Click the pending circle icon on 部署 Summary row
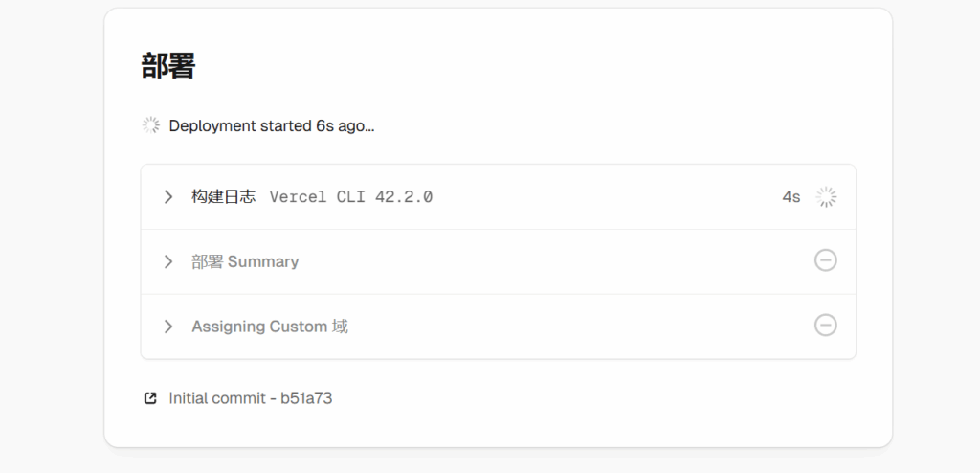980x473 pixels. click(x=825, y=260)
